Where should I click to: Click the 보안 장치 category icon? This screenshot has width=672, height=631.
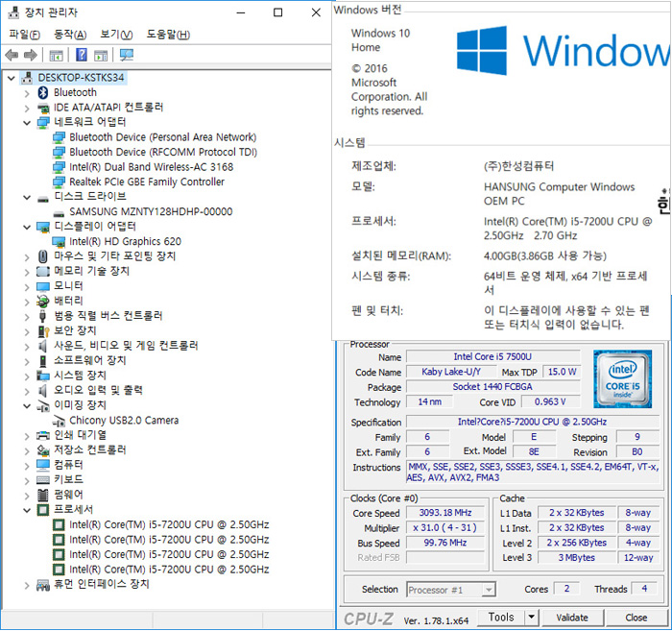pyautogui.click(x=43, y=331)
